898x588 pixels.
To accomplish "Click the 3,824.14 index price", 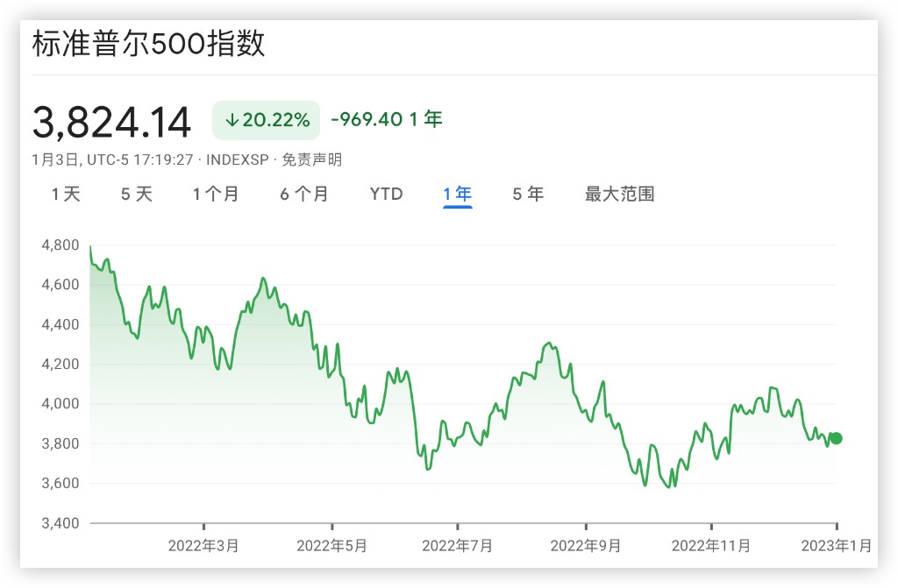I will [111, 122].
